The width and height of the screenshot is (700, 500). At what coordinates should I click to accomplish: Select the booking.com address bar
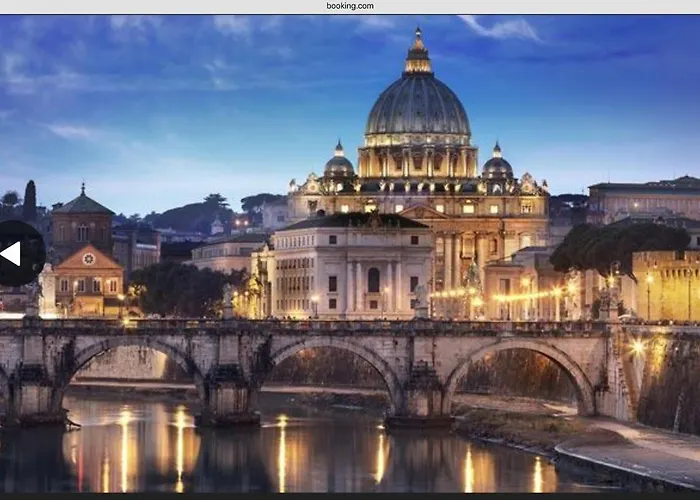[350, 6]
